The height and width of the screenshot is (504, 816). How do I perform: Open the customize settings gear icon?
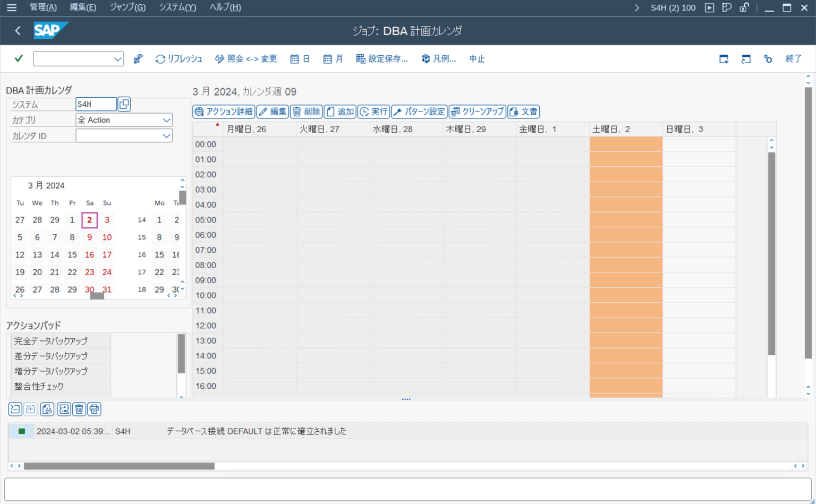click(768, 59)
